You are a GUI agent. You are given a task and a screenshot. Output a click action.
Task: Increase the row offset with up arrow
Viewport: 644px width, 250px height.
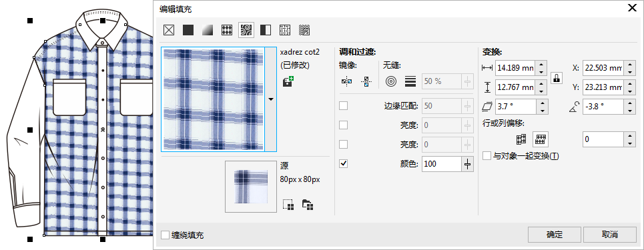629,135
